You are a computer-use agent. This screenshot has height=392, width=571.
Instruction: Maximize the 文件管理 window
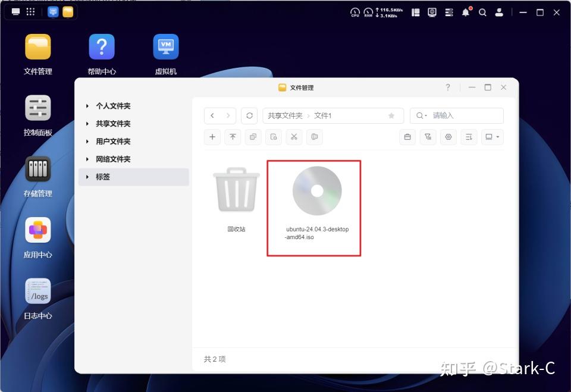(488, 87)
